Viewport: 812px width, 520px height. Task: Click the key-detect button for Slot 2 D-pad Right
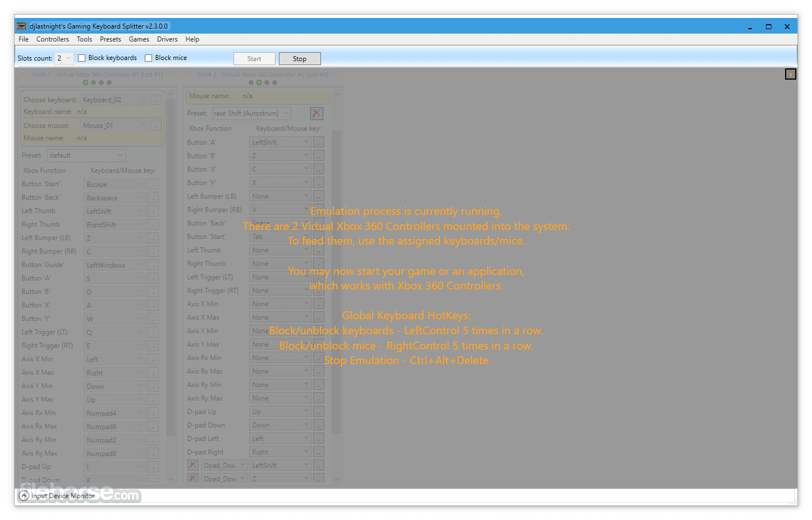[319, 452]
